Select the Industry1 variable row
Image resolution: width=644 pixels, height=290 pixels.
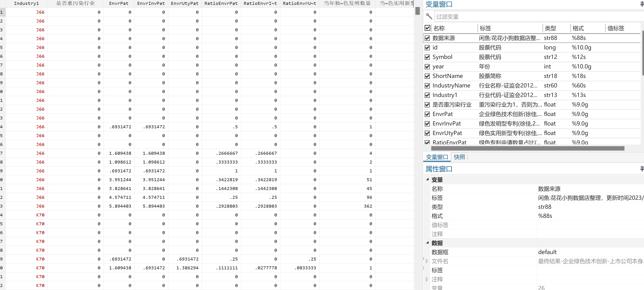click(445, 95)
